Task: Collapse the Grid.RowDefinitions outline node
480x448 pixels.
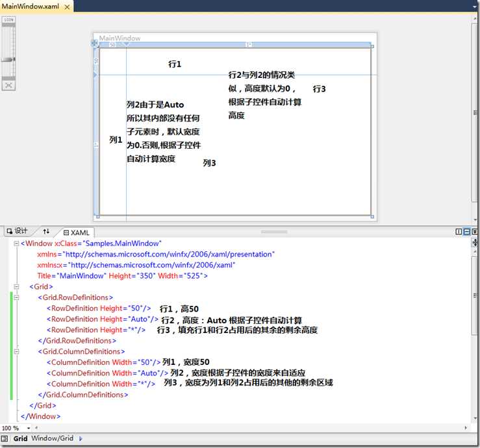Action: tap(16, 297)
